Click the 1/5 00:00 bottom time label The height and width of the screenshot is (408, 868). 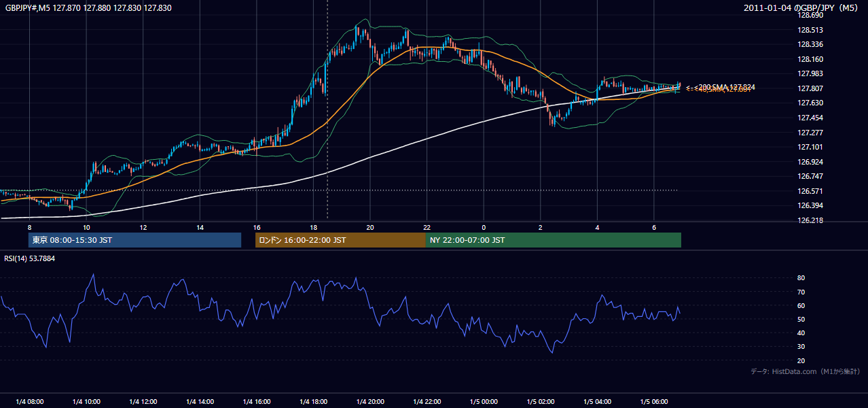(484, 401)
